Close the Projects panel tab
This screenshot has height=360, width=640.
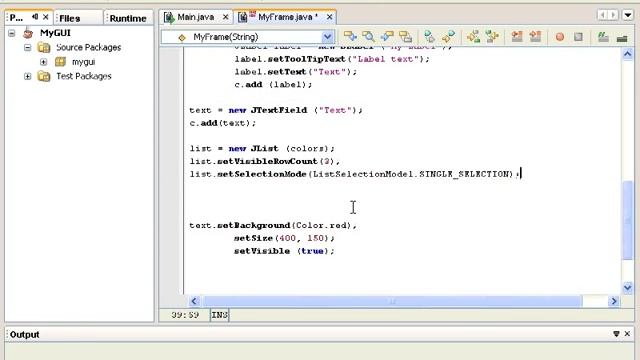click(x=46, y=17)
